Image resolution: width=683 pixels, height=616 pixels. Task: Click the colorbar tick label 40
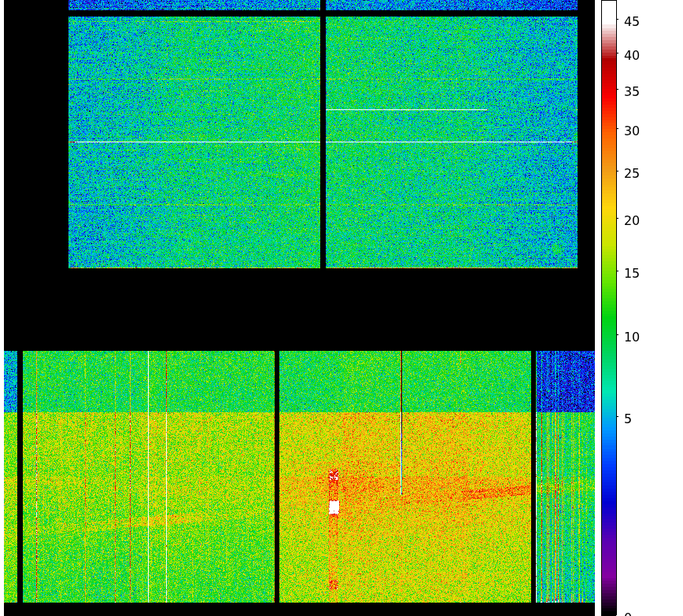(x=631, y=56)
